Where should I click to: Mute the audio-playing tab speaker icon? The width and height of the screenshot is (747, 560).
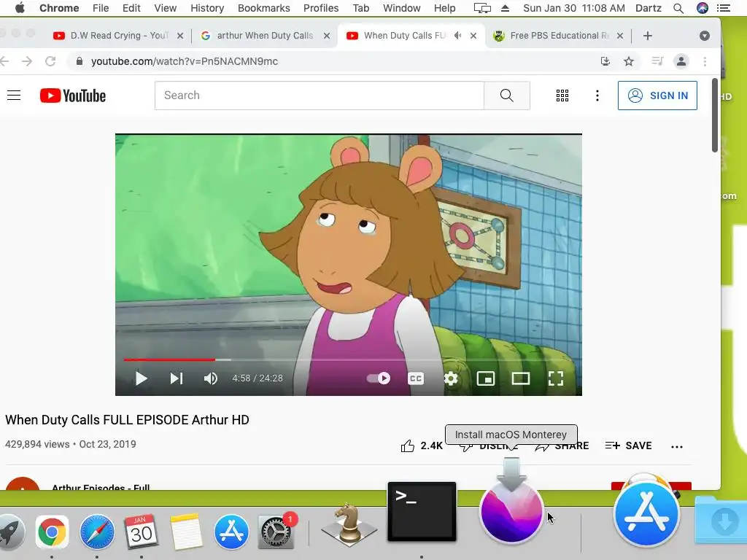tap(458, 36)
